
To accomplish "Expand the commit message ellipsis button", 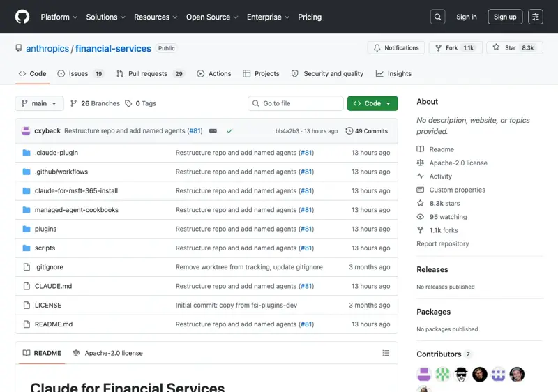I will pyautogui.click(x=213, y=131).
